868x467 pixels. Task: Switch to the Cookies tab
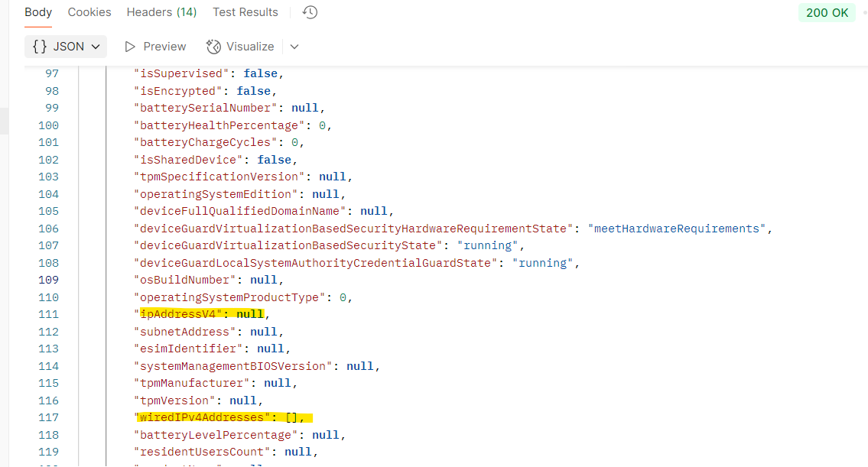(89, 12)
